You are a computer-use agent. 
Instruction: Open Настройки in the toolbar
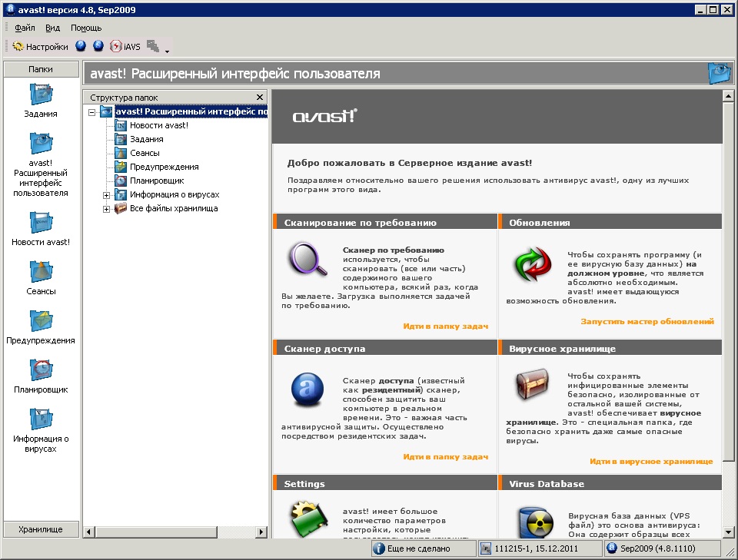[x=40, y=46]
